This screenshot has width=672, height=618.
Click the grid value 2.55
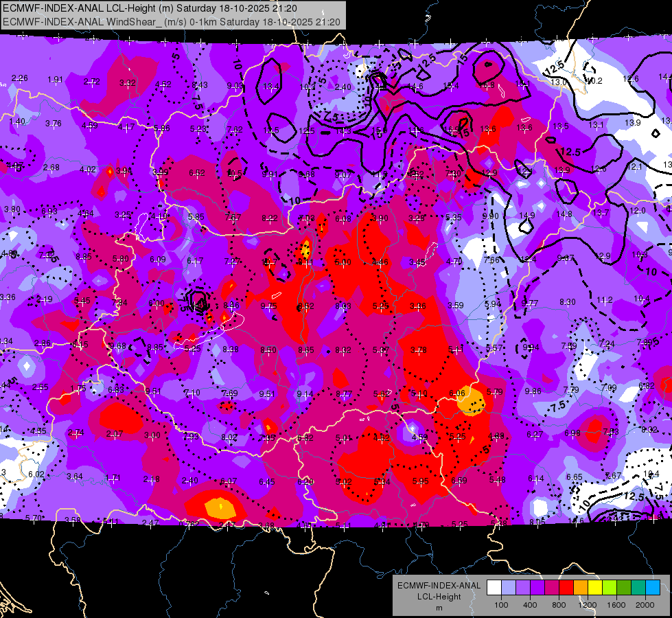[x=40, y=387]
